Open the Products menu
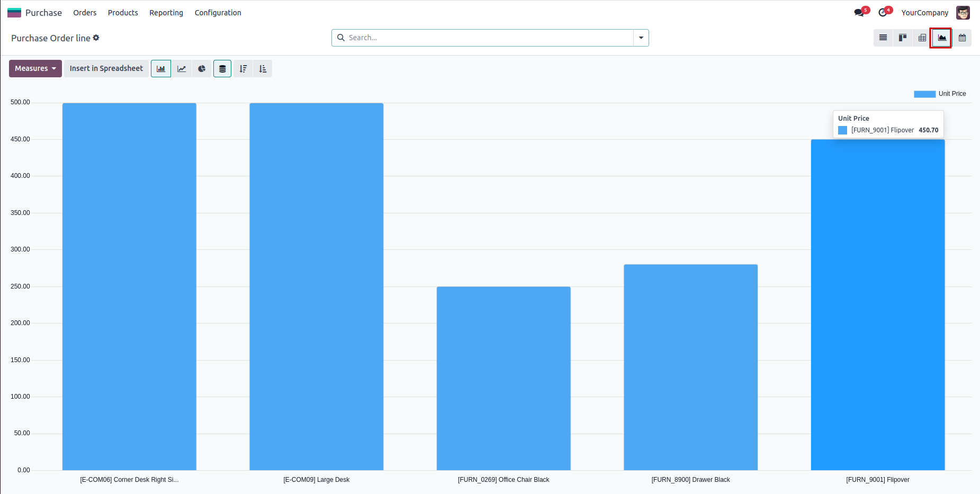Screen dimensions: 980x494 pos(123,13)
